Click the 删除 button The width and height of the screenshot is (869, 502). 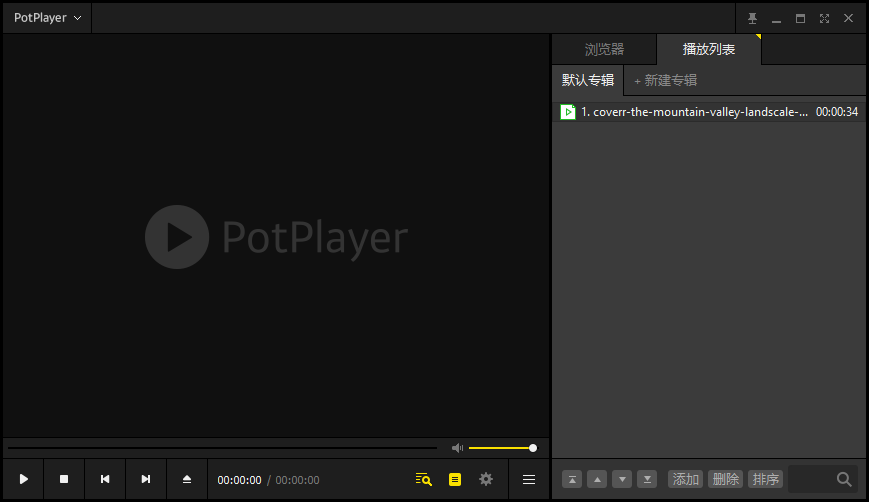click(725, 479)
